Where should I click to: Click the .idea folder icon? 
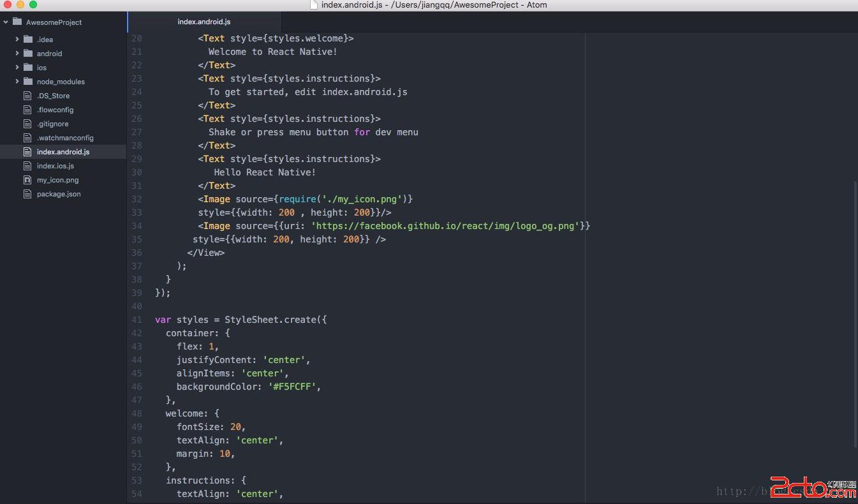coord(27,40)
